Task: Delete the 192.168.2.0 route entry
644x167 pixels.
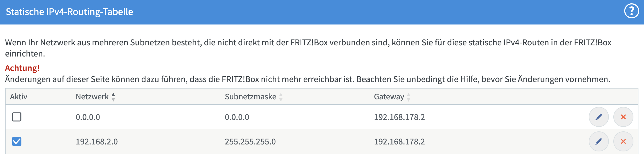Action: [623, 141]
